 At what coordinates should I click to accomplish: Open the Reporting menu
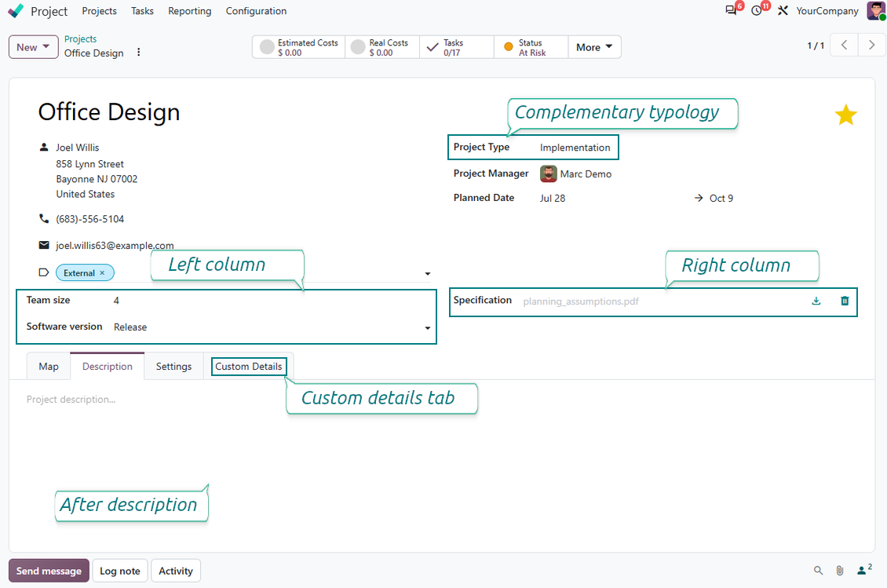pos(189,11)
